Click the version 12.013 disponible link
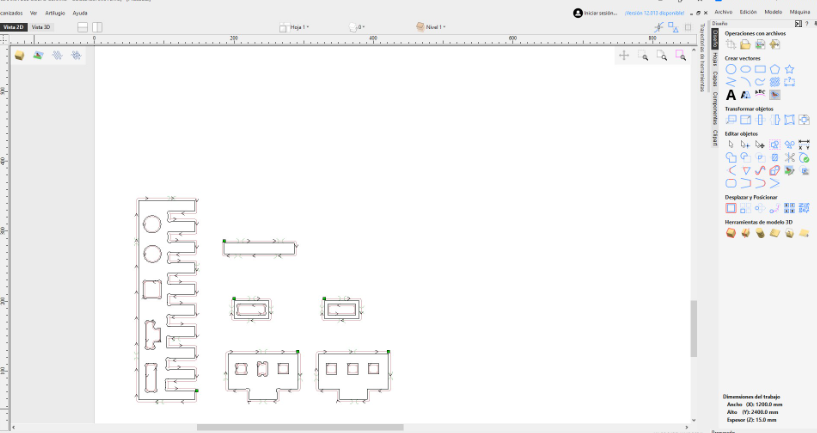 (x=654, y=13)
